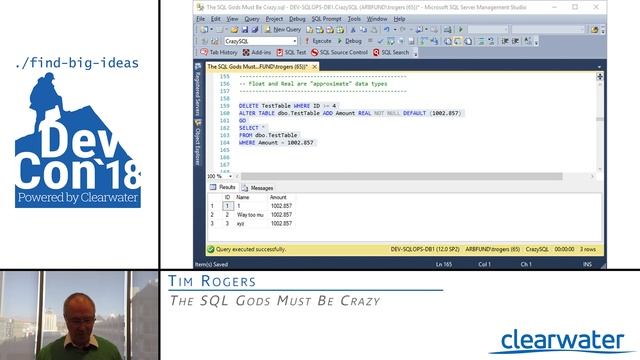
Task: Click the Debug toolbar button
Action: tap(349, 41)
